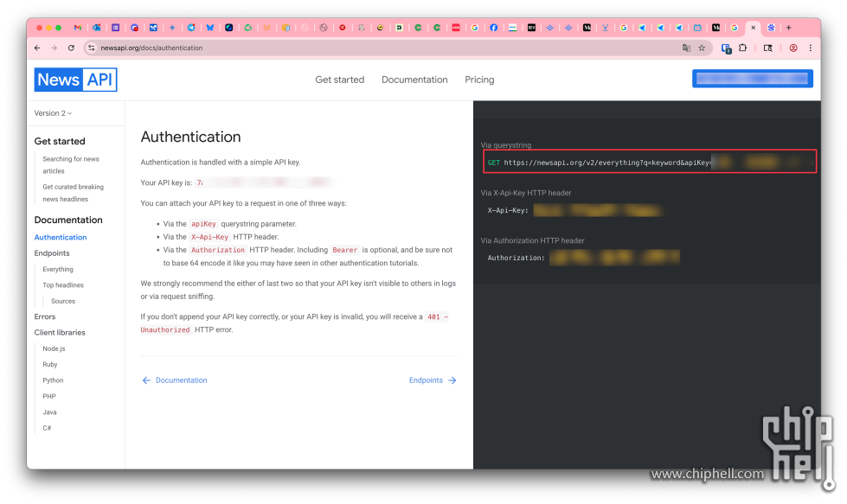This screenshot has width=847, height=504.
Task: Open a new browser tab
Action: (789, 28)
